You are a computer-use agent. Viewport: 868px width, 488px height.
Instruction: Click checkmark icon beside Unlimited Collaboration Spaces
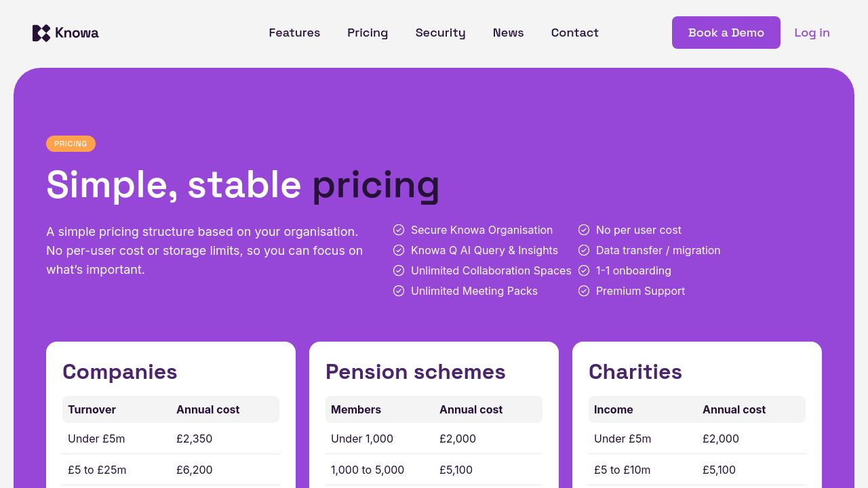click(399, 270)
